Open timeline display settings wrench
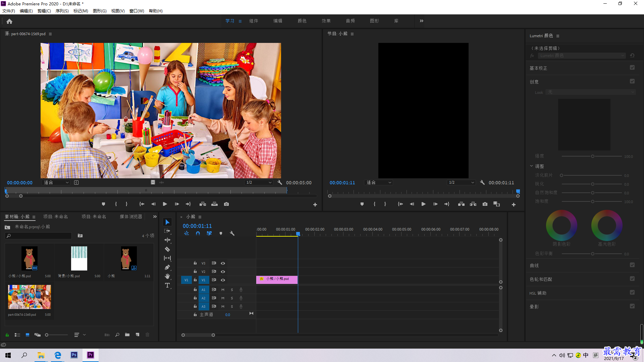Image resolution: width=644 pixels, height=362 pixels. point(232,233)
